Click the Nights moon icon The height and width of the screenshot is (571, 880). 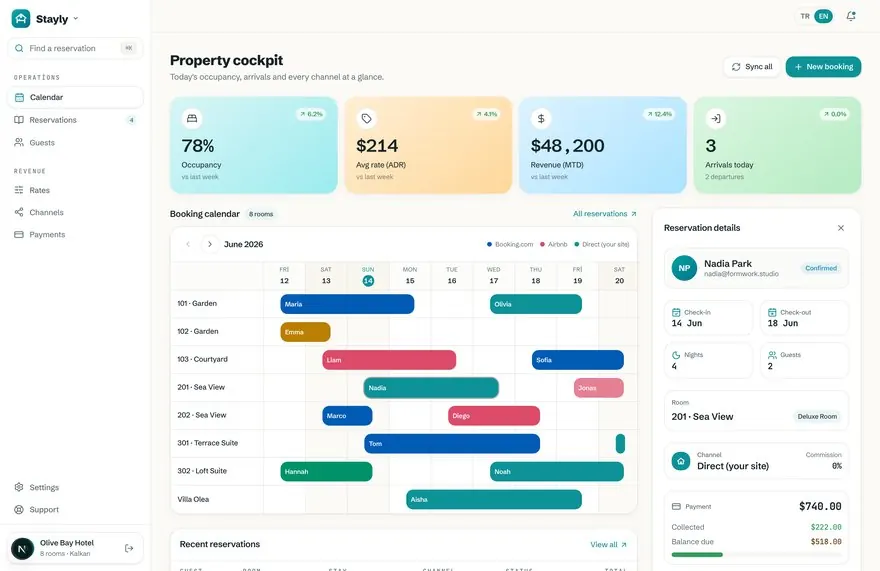pyautogui.click(x=676, y=355)
